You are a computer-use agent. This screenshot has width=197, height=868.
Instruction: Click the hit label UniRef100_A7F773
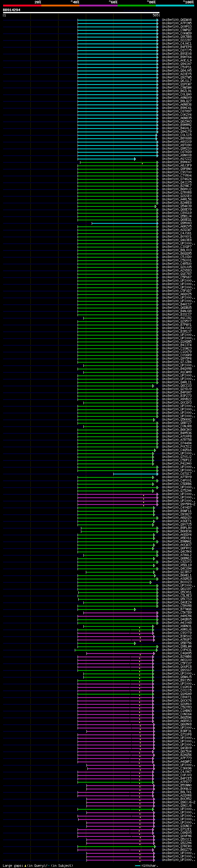pyautogui.click(x=177, y=758)
